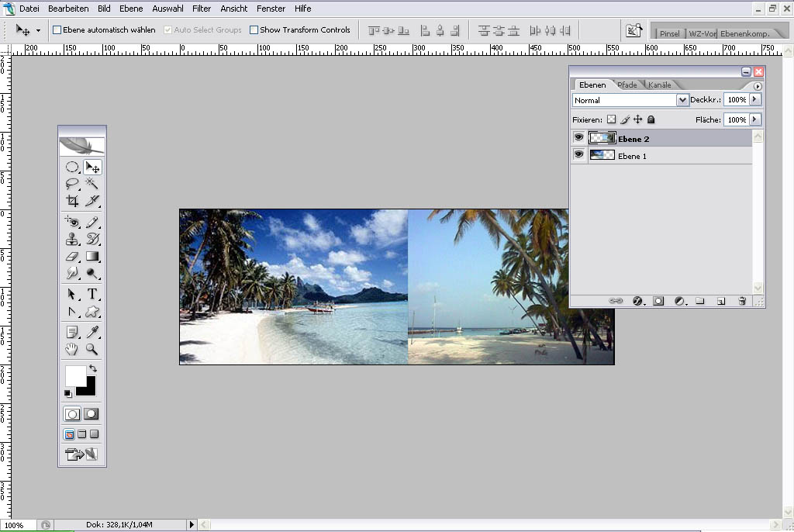
Task: Select the Crop tool
Action: click(72, 201)
